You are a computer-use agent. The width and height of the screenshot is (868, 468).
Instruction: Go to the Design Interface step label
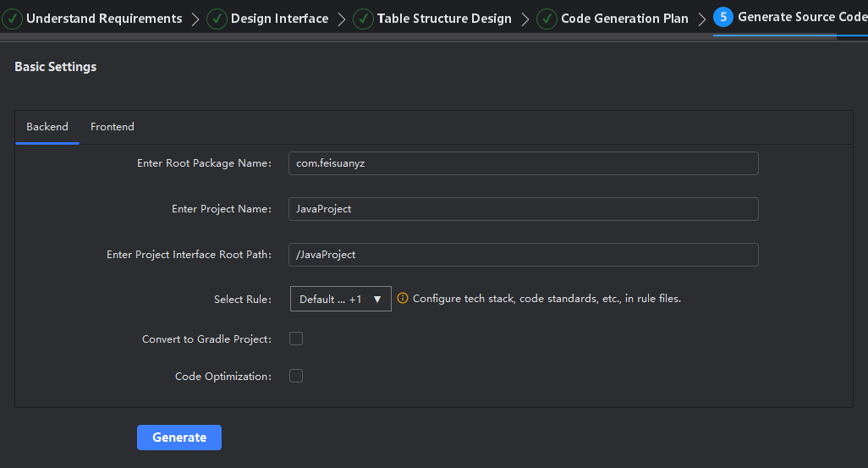point(279,19)
